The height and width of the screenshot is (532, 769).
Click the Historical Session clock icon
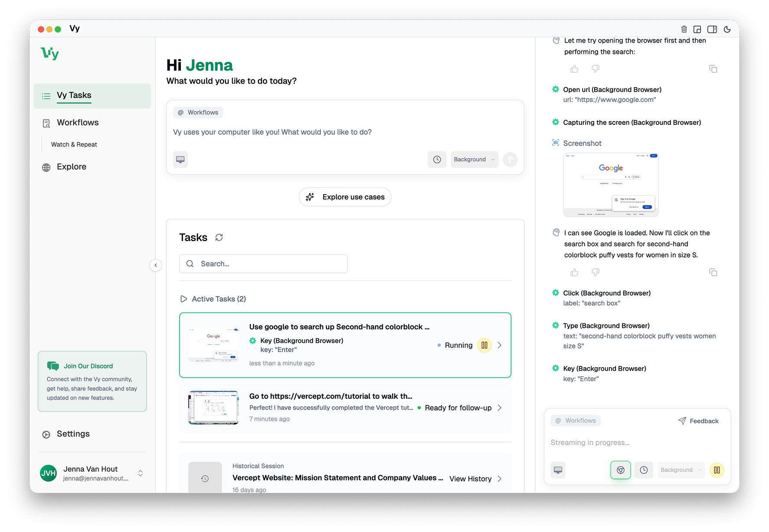(205, 478)
